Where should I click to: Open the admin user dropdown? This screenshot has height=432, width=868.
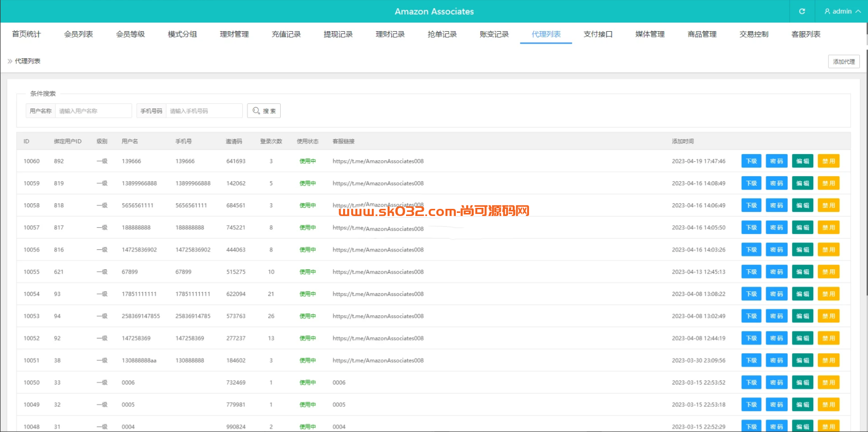click(x=842, y=11)
